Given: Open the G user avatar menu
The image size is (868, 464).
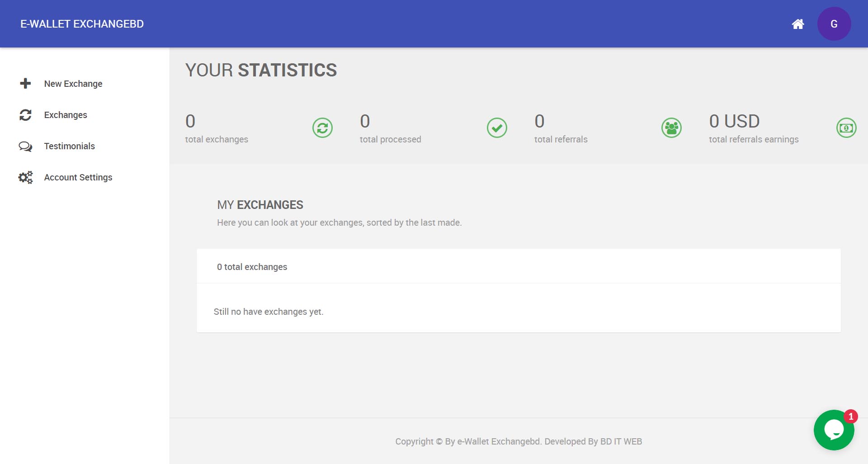Looking at the screenshot, I should pos(834,24).
